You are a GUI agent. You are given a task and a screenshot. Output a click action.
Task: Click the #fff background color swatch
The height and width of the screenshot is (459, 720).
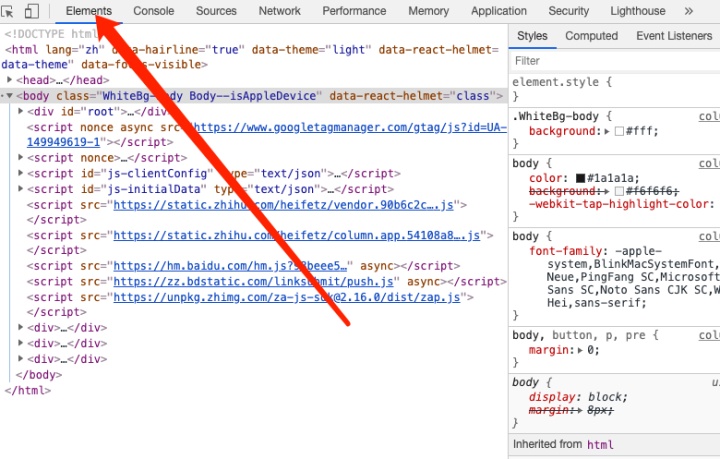[x=619, y=131]
